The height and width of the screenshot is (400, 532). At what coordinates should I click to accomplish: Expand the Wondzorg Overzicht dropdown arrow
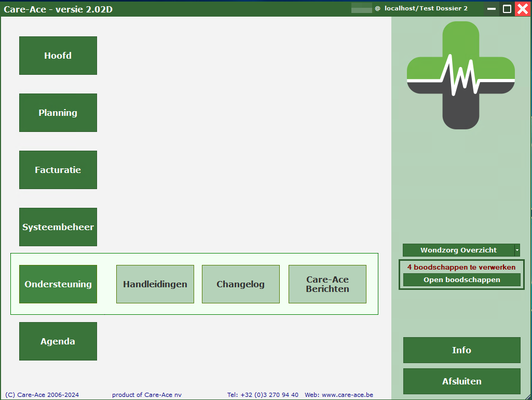517,250
